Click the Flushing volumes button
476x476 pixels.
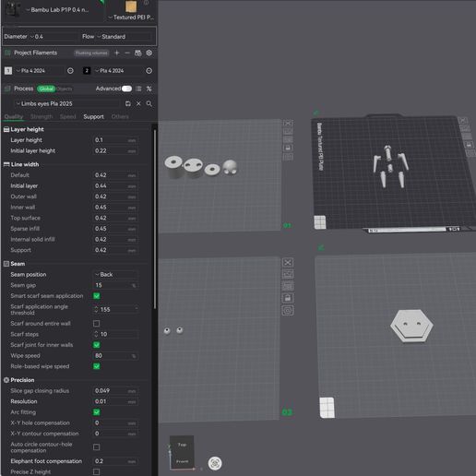(91, 54)
